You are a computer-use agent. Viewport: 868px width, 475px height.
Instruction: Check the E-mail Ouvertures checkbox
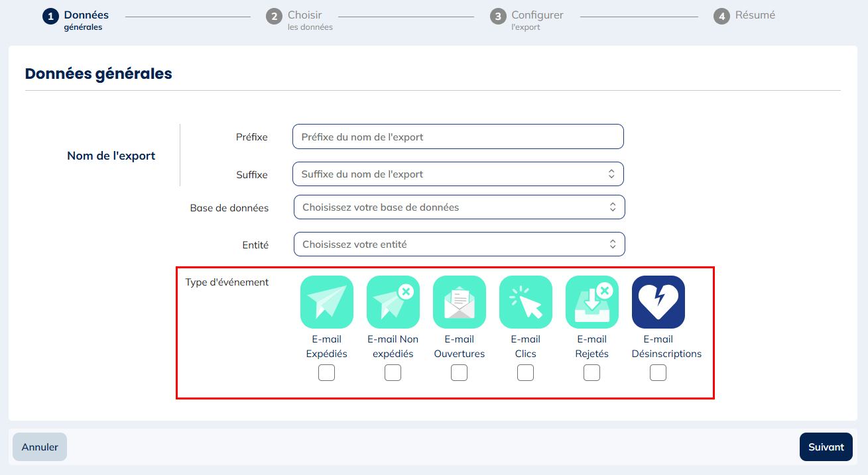tap(459, 373)
